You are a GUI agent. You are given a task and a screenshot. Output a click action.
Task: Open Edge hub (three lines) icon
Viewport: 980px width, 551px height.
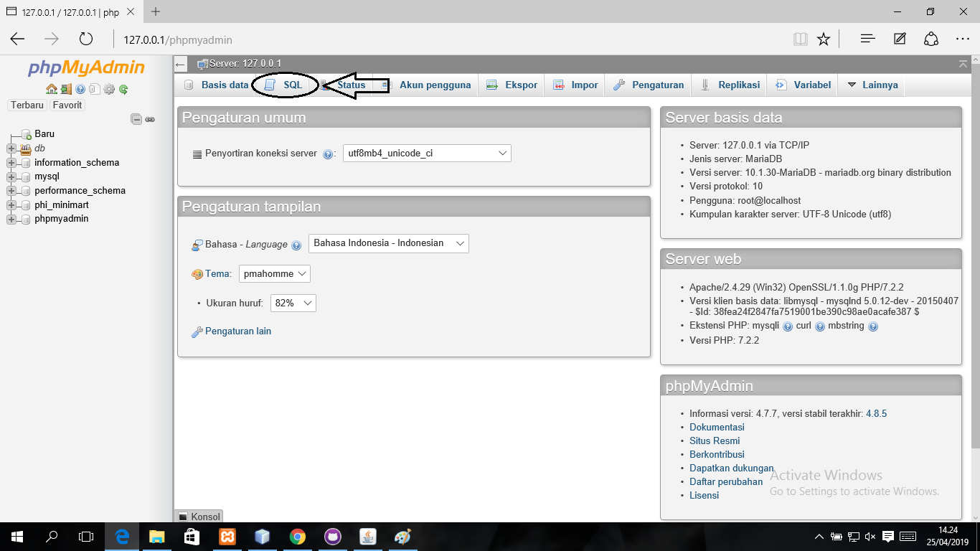click(x=868, y=39)
